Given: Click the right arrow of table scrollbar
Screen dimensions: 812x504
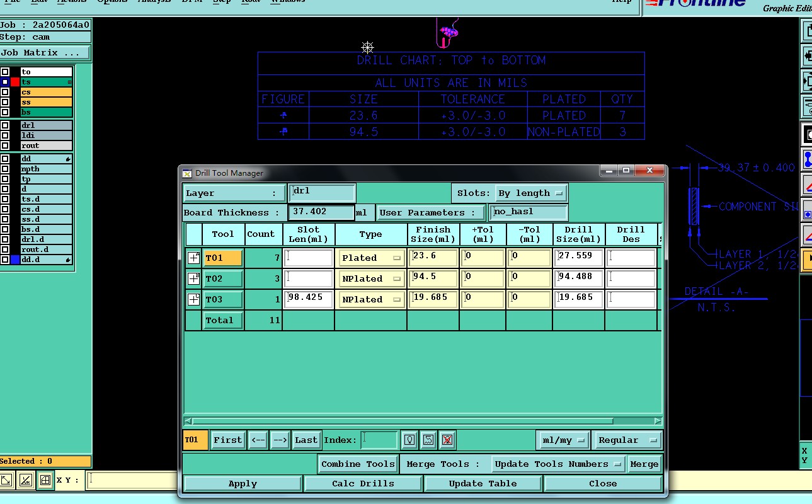Looking at the screenshot, I should click(658, 421).
